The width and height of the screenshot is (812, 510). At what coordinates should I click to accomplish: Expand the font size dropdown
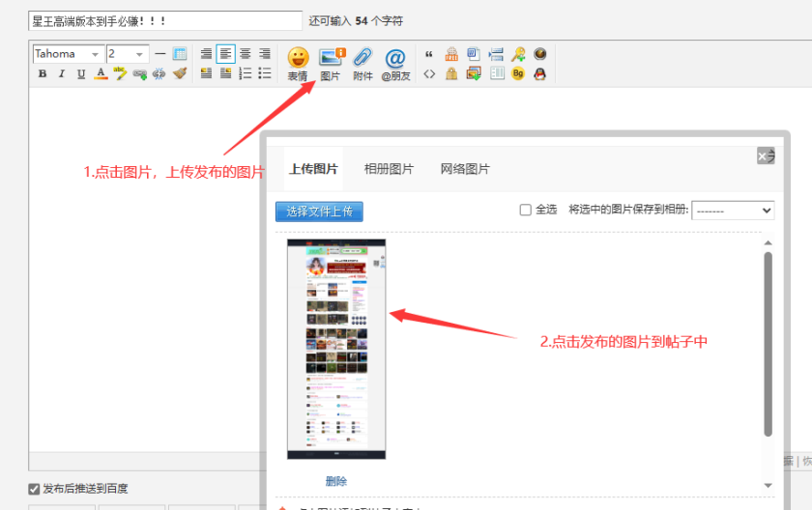tap(128, 54)
